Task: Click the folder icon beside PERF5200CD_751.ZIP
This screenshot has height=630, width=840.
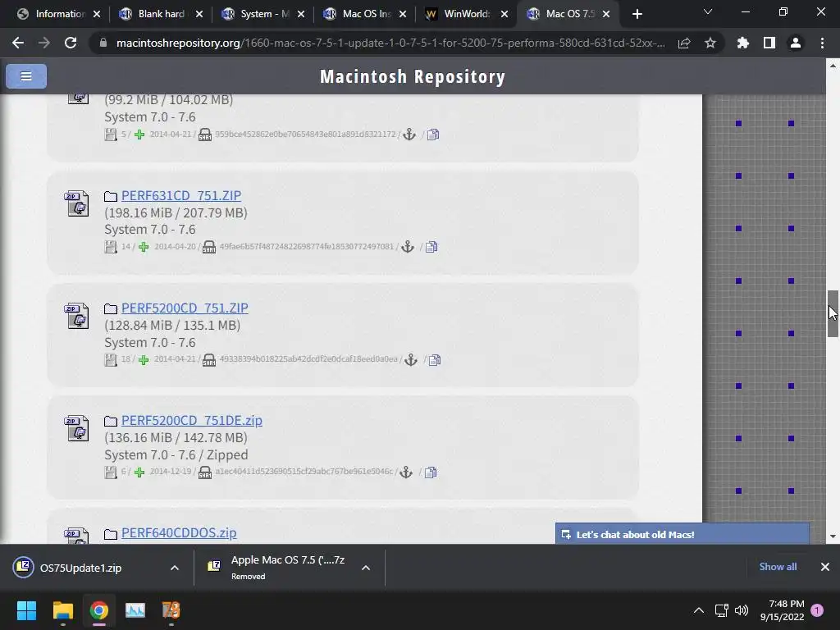Action: tap(111, 308)
